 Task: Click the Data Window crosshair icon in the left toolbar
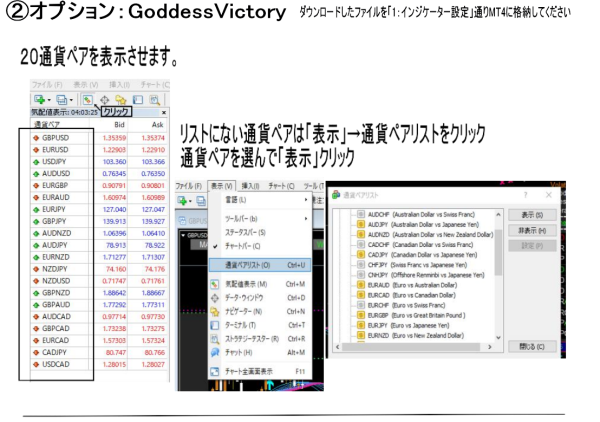tap(106, 100)
